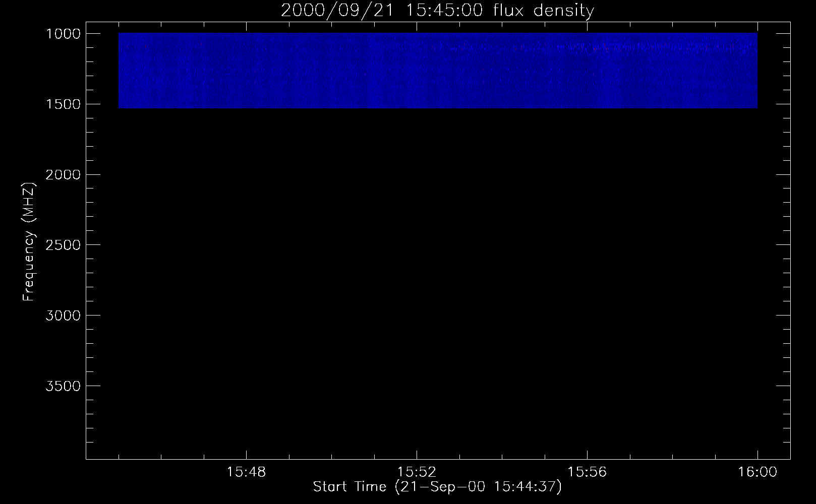This screenshot has height=504, width=816.
Task: Click the 3500 frequency tick label
Action: tap(63, 386)
